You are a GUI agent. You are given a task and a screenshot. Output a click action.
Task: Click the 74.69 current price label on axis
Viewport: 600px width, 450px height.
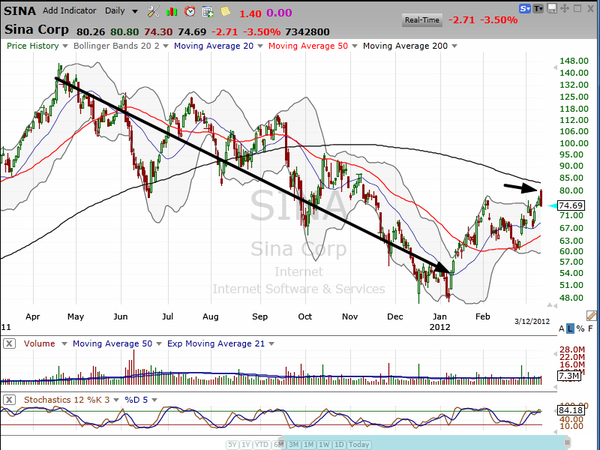571,205
